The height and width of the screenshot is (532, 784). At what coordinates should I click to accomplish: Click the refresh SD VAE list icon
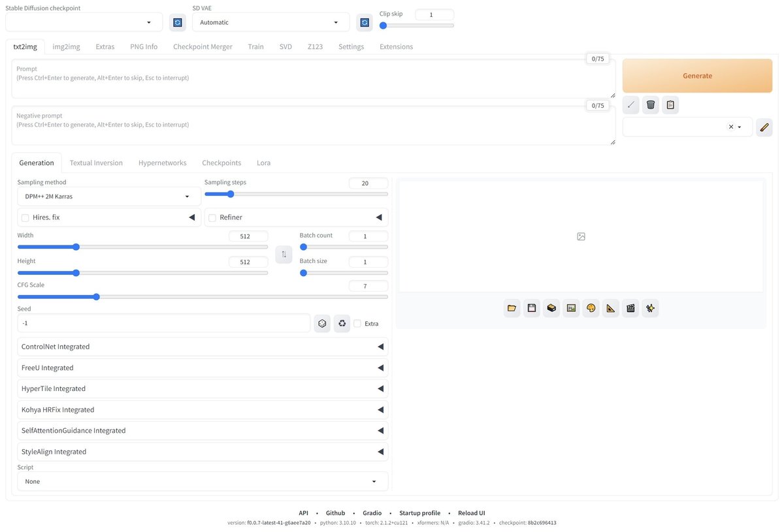click(x=365, y=22)
